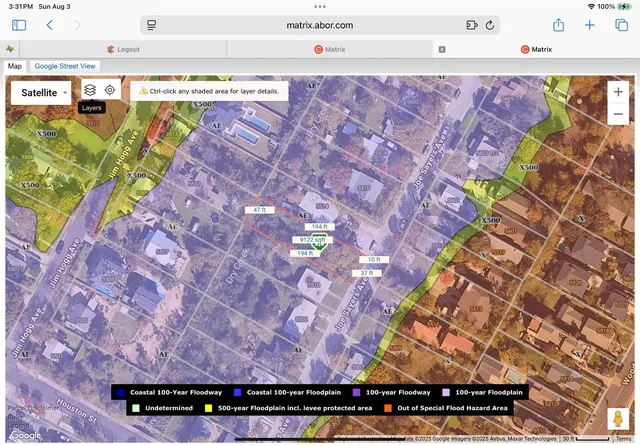
Task: Open the Safari sidebar
Action: pos(19,25)
